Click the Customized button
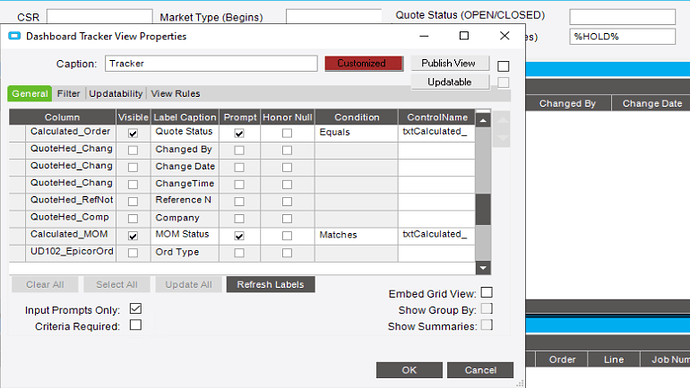 pos(364,63)
